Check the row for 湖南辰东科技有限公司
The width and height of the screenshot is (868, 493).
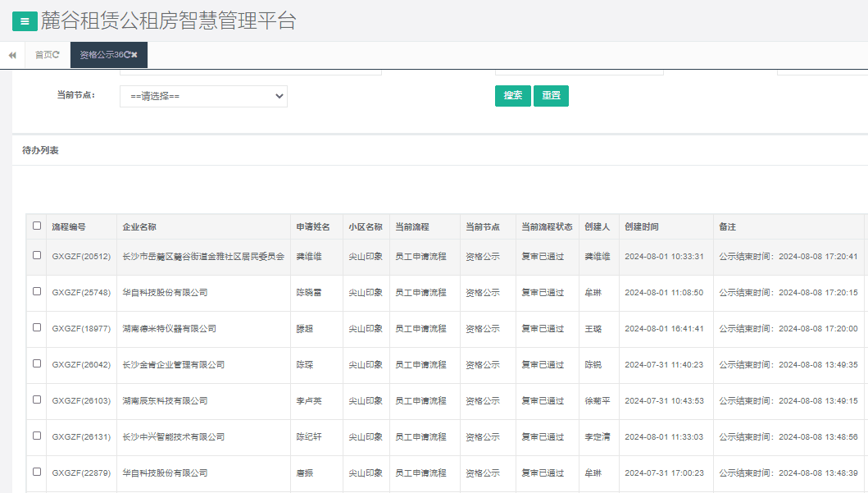[x=36, y=401]
